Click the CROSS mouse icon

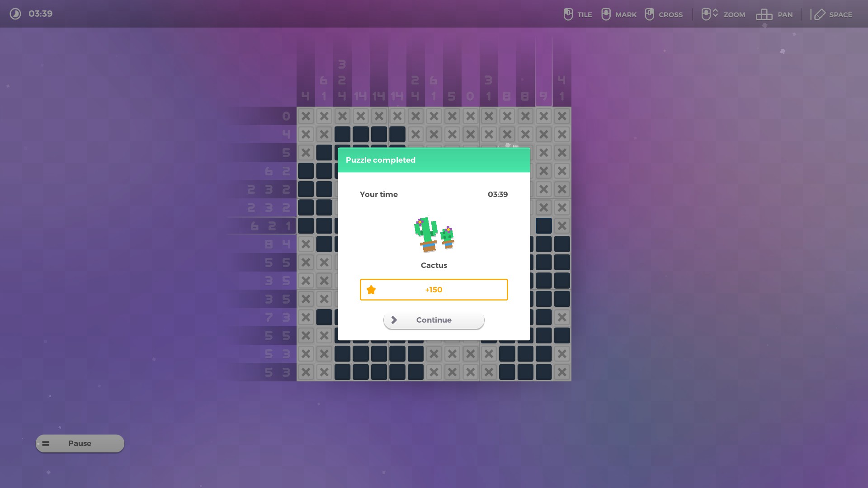pos(649,14)
